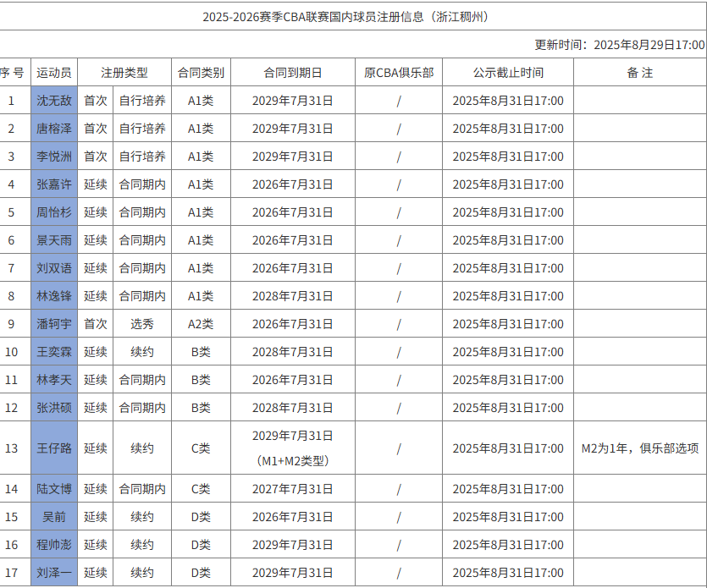This screenshot has width=707, height=588.
Task: Click the 原CBA俱乐部 column header
Action: pyautogui.click(x=399, y=73)
